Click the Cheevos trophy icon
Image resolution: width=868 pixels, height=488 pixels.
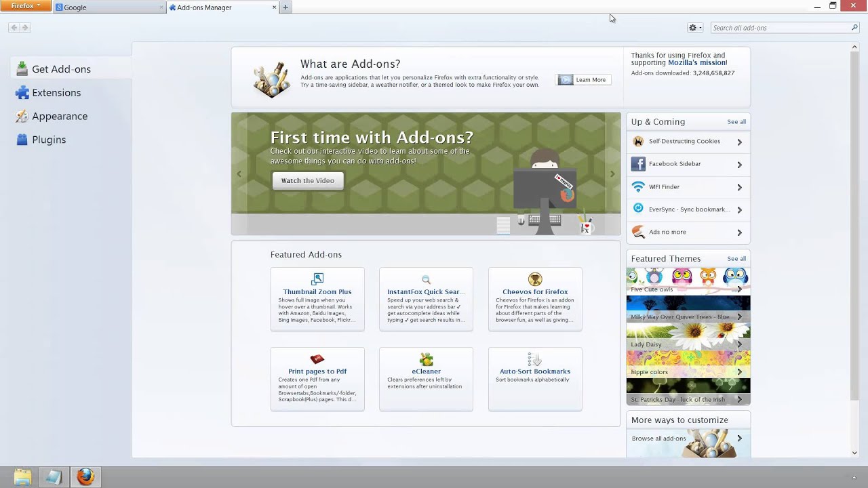click(535, 279)
